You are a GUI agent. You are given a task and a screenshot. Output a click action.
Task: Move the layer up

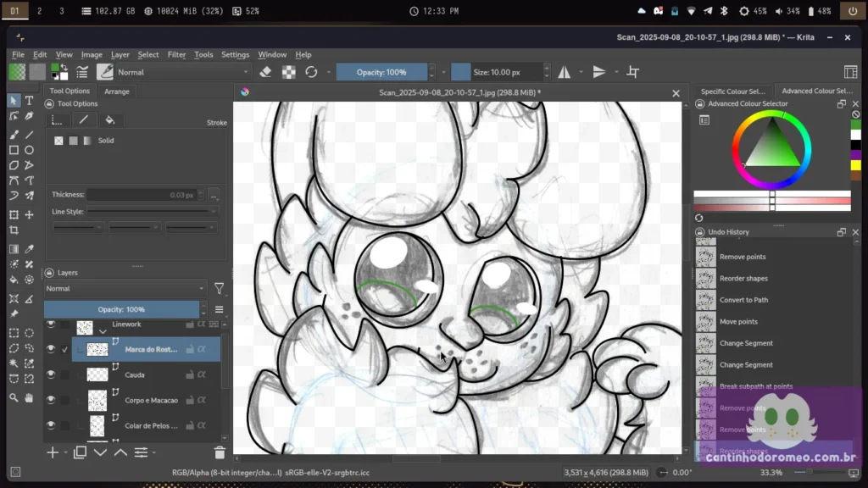click(120, 452)
